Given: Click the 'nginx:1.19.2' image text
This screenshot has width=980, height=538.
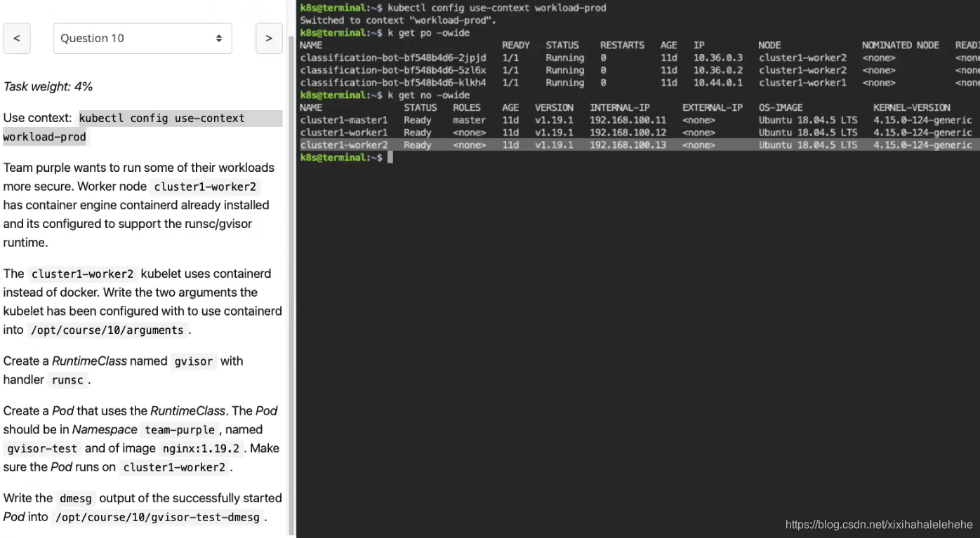Looking at the screenshot, I should coord(201,449).
